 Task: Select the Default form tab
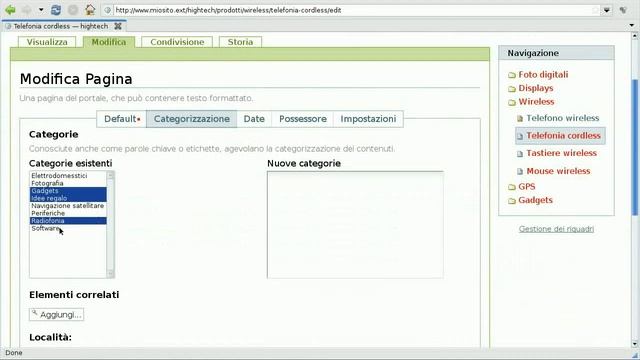pos(122,119)
